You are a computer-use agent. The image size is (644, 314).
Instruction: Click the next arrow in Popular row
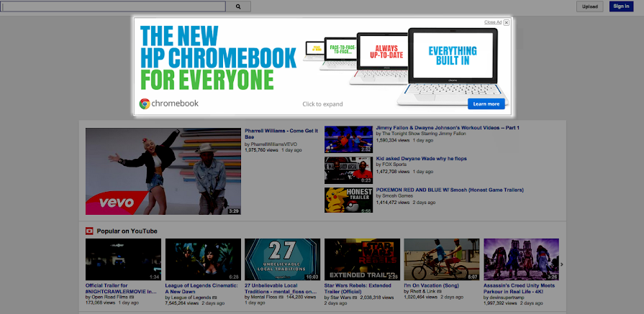coord(562,264)
